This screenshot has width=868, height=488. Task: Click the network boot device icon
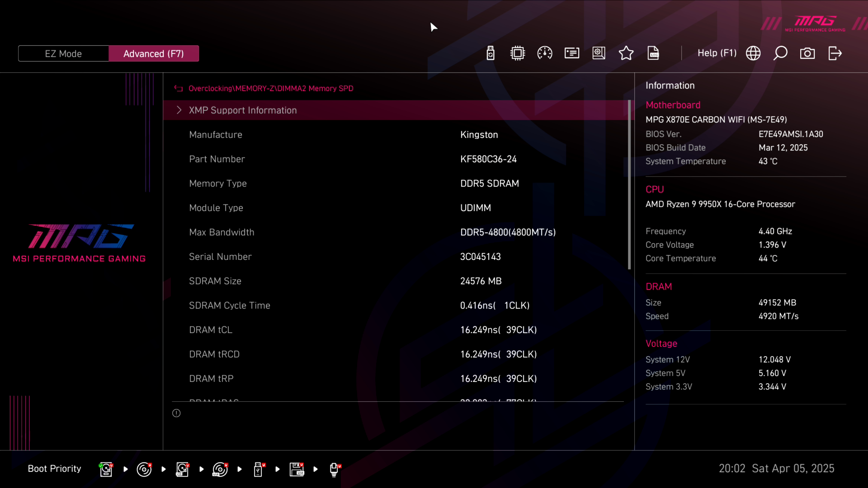(x=335, y=469)
